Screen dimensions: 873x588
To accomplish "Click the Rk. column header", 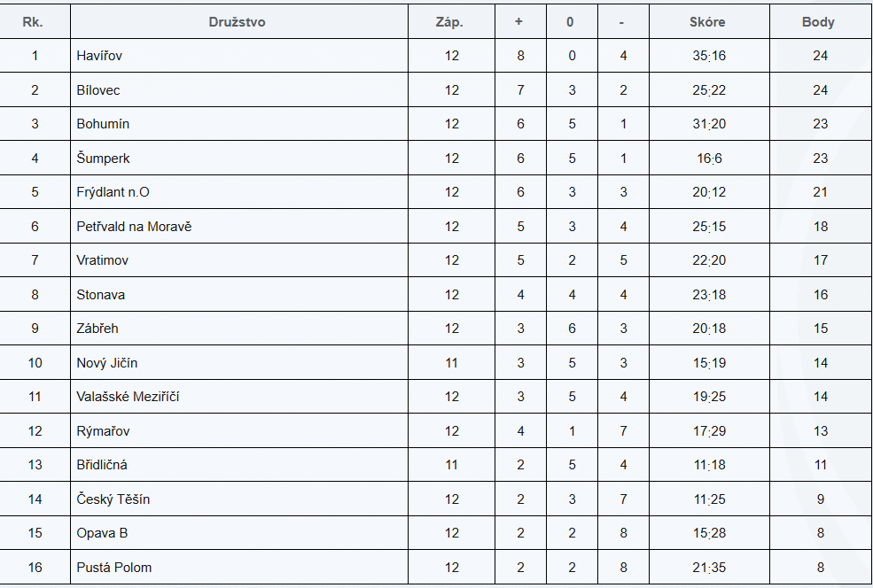I will [34, 22].
